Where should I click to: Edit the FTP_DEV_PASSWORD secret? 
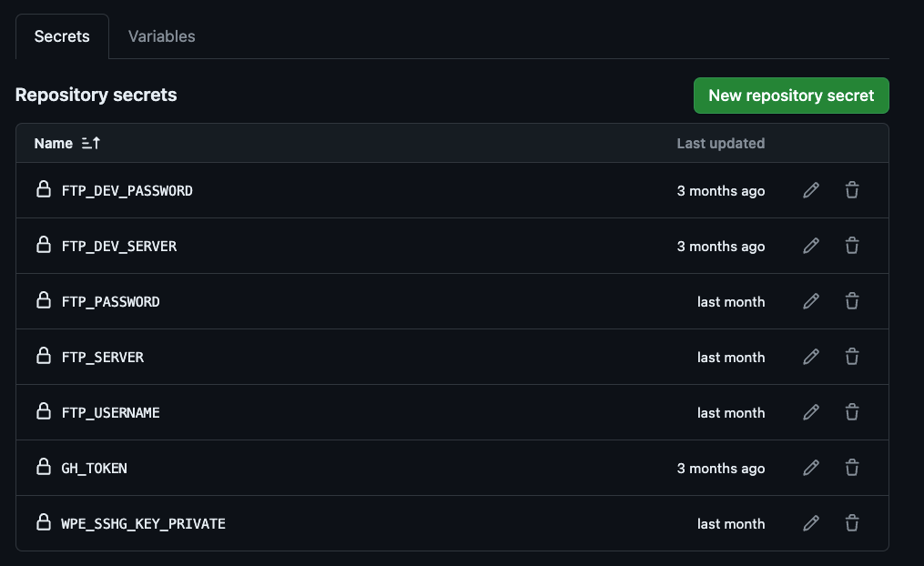(x=811, y=190)
